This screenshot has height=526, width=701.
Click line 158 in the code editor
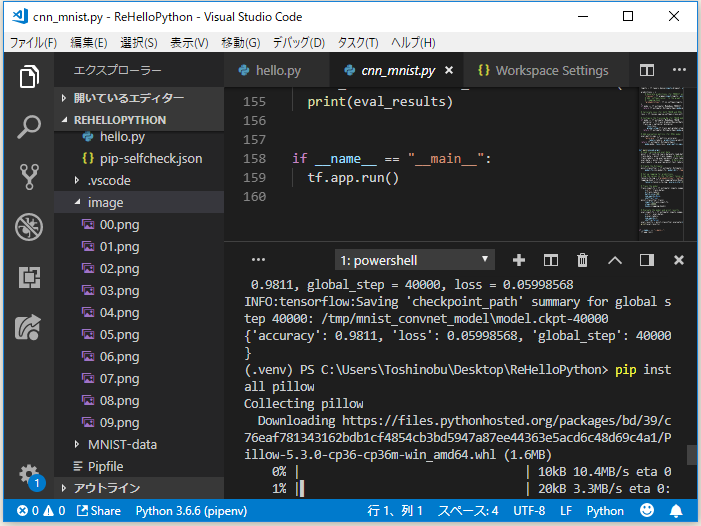pyautogui.click(x=391, y=159)
